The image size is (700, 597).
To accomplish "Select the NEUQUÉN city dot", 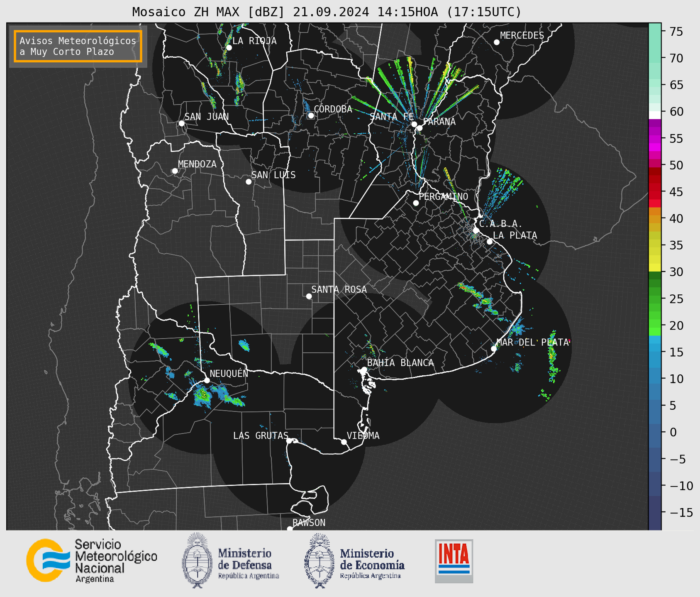I will tap(207, 380).
